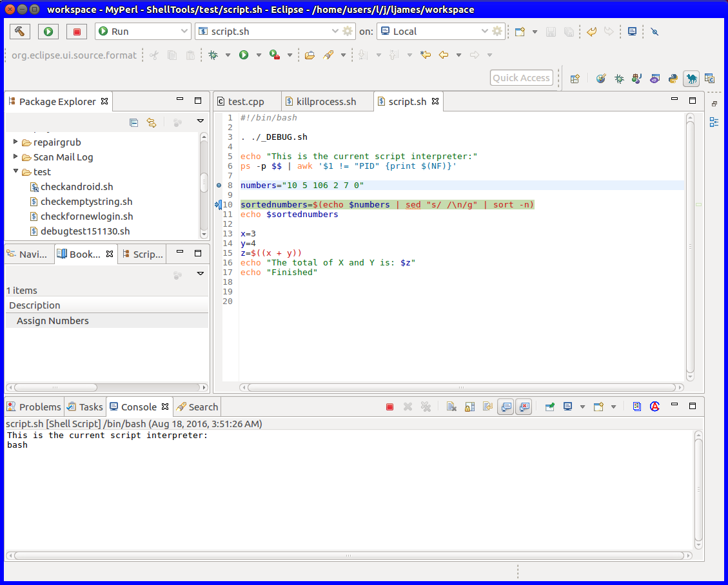
Task: Click the Display Selected Console icon
Action: 567,407
